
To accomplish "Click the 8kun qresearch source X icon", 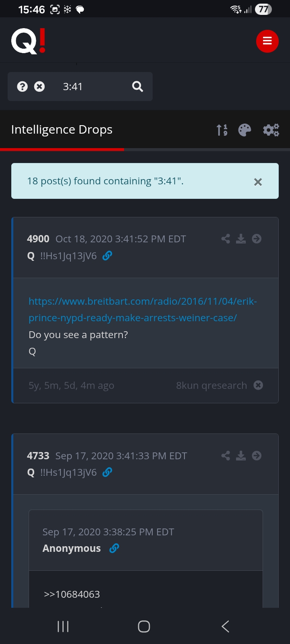I will [258, 385].
